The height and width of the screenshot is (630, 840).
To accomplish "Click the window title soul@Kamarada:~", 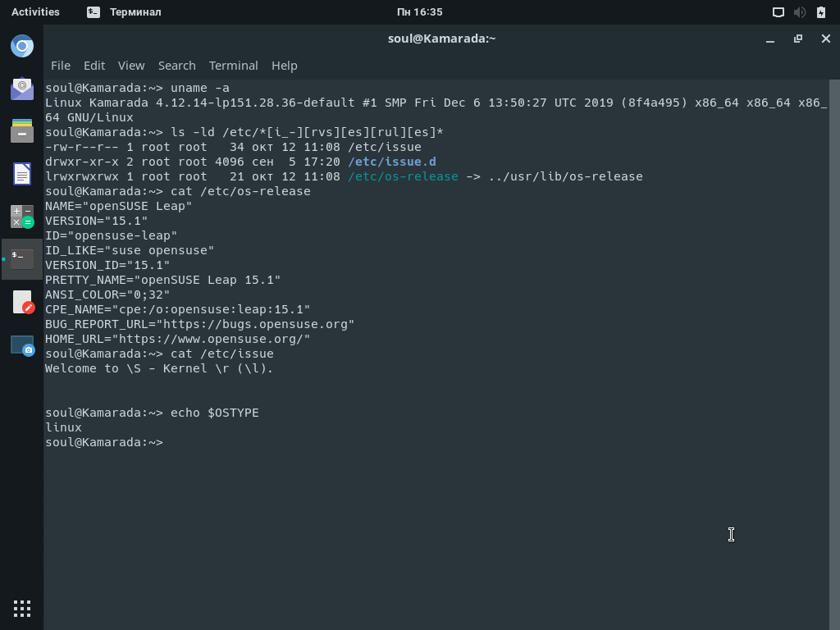I will (442, 39).
